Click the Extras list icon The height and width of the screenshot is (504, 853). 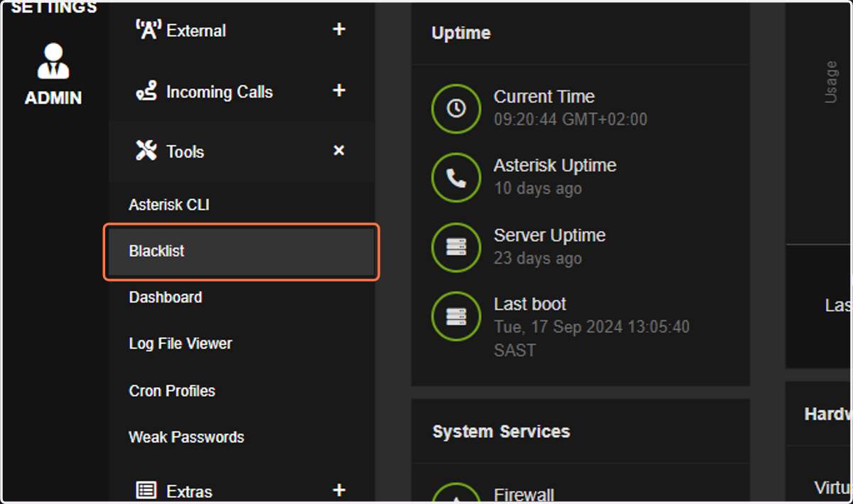(x=146, y=490)
